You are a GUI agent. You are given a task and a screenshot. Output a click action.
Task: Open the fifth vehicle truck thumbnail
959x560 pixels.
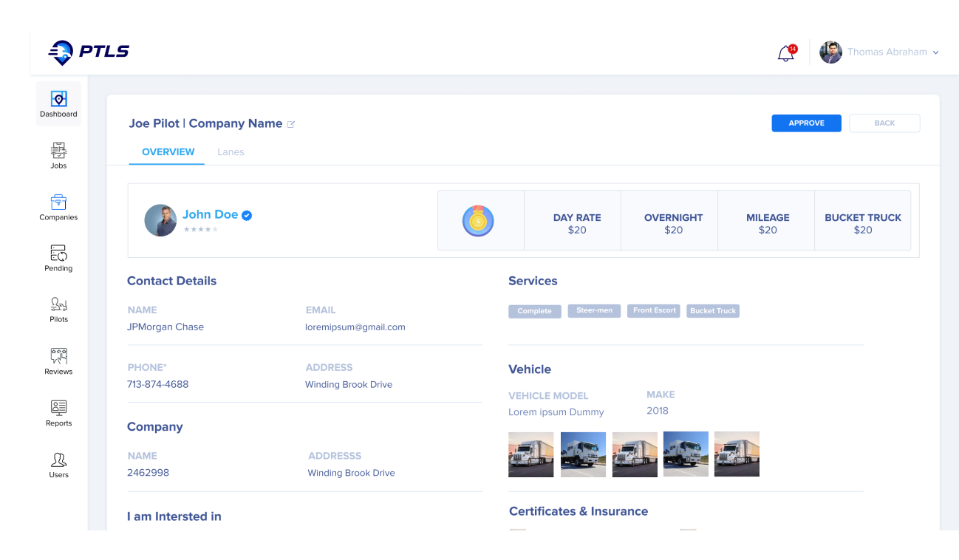(x=737, y=454)
